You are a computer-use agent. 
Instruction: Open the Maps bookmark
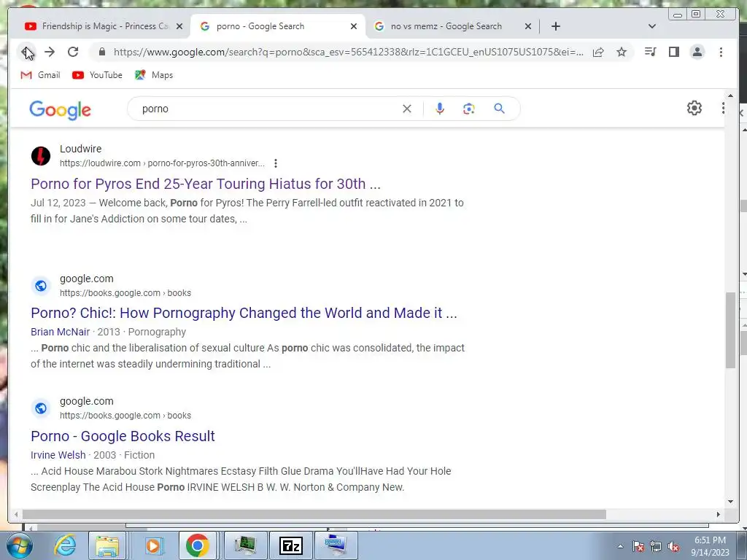[154, 75]
